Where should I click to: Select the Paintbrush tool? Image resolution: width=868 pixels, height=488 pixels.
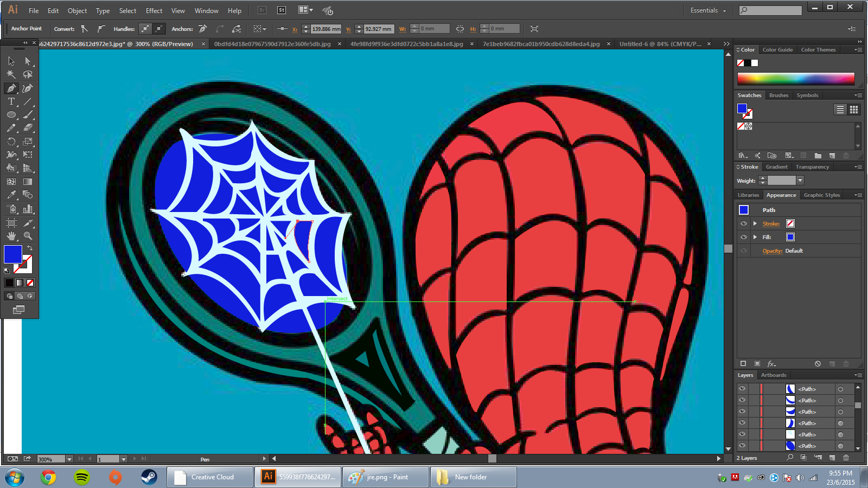pos(28,115)
